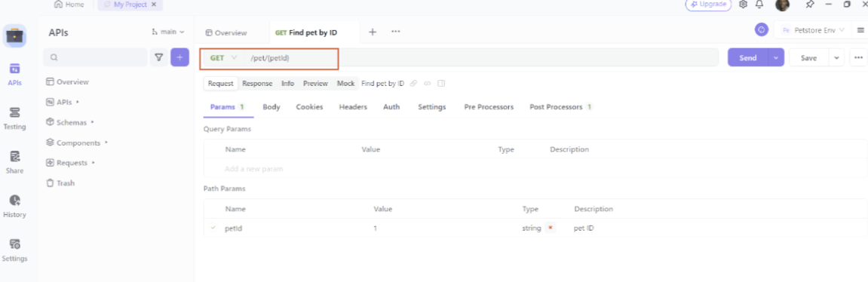Open Overview in the APIs tree
Image resolution: width=868 pixels, height=282 pixels.
coord(68,82)
